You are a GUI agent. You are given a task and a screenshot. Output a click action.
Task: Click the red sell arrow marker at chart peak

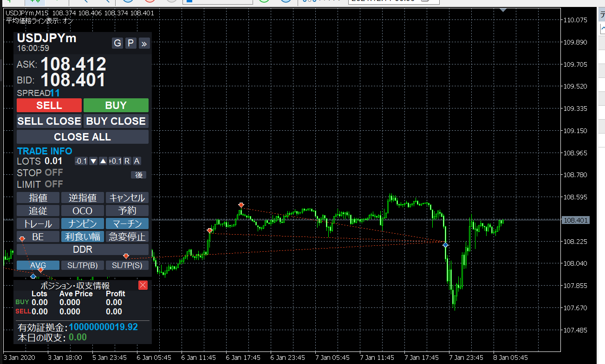pyautogui.click(x=241, y=205)
